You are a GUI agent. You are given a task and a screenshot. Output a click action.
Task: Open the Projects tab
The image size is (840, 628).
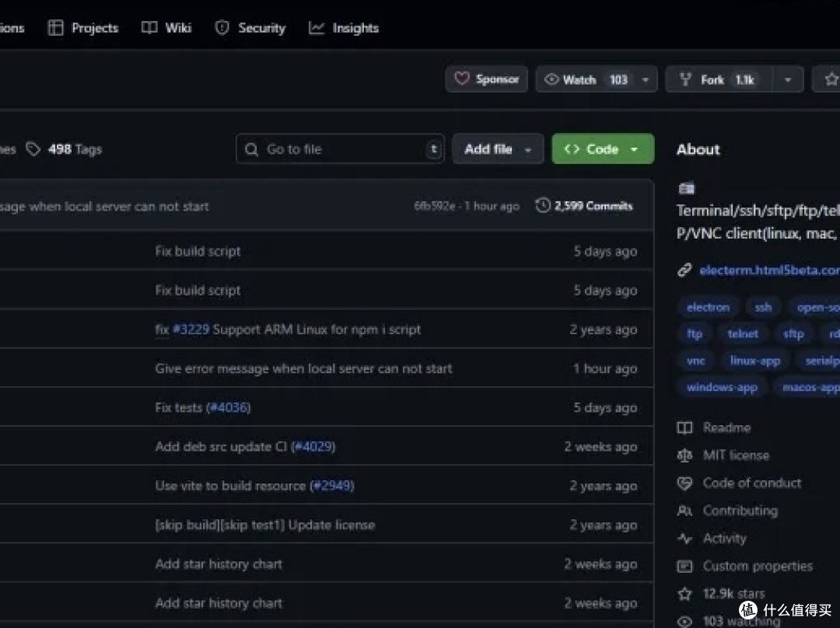(x=83, y=28)
